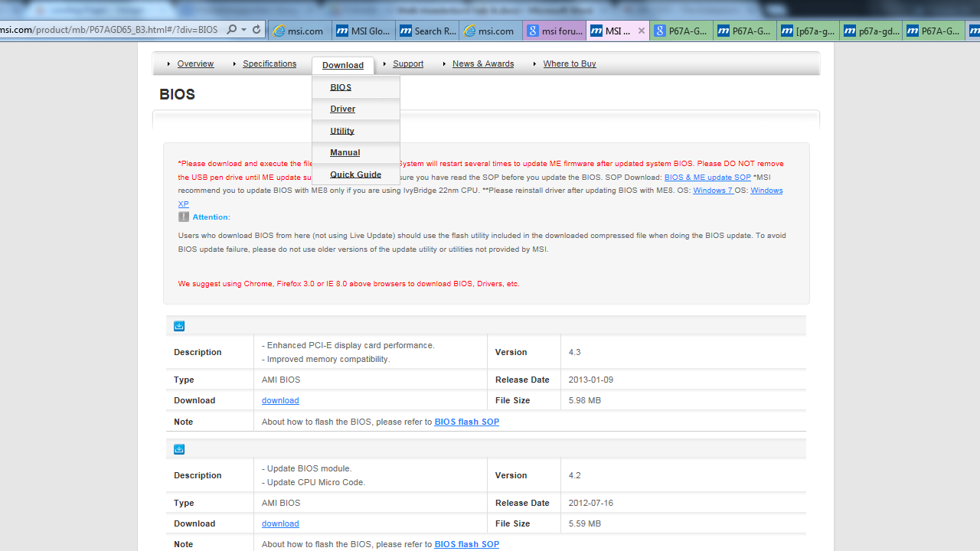Viewport: 980px width, 551px height.
Task: Click download icon above version 4.3 entry
Action: (x=179, y=326)
